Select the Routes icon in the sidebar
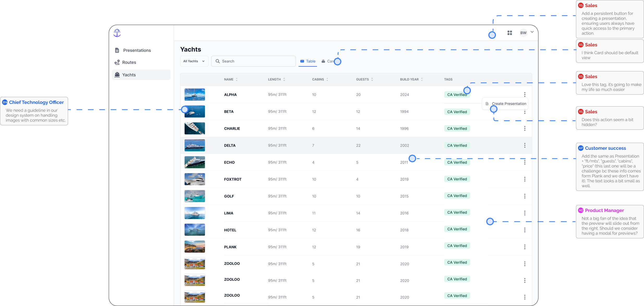 pos(117,62)
